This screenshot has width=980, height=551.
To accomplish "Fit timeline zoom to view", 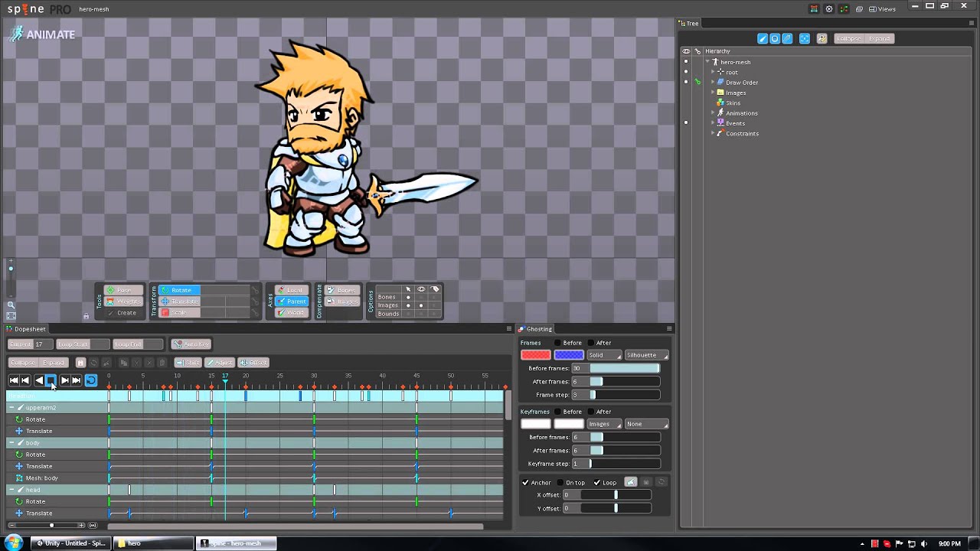I will click(x=93, y=526).
